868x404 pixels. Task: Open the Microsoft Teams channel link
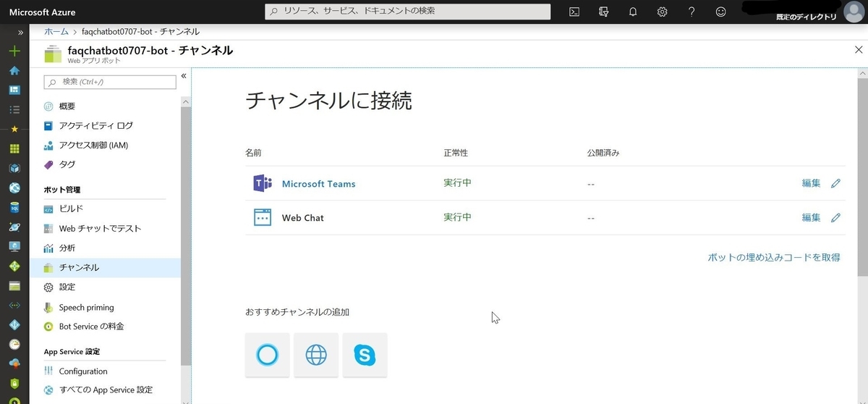pyautogui.click(x=318, y=184)
